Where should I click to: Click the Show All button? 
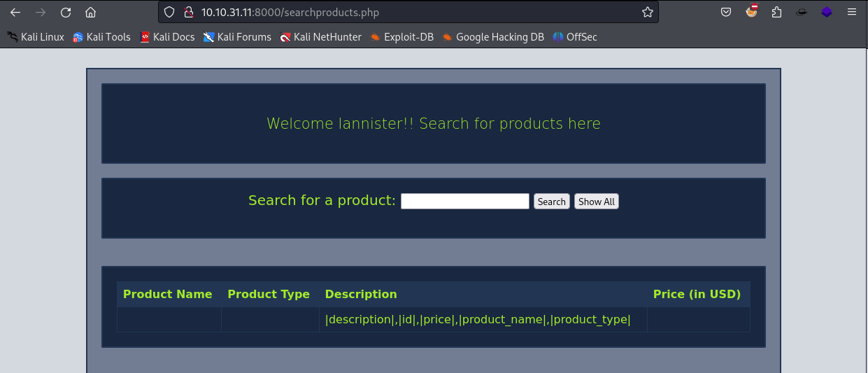[596, 202]
